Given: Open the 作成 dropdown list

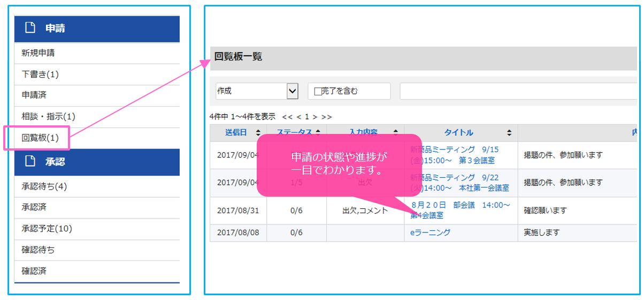Looking at the screenshot, I should tap(256, 91).
